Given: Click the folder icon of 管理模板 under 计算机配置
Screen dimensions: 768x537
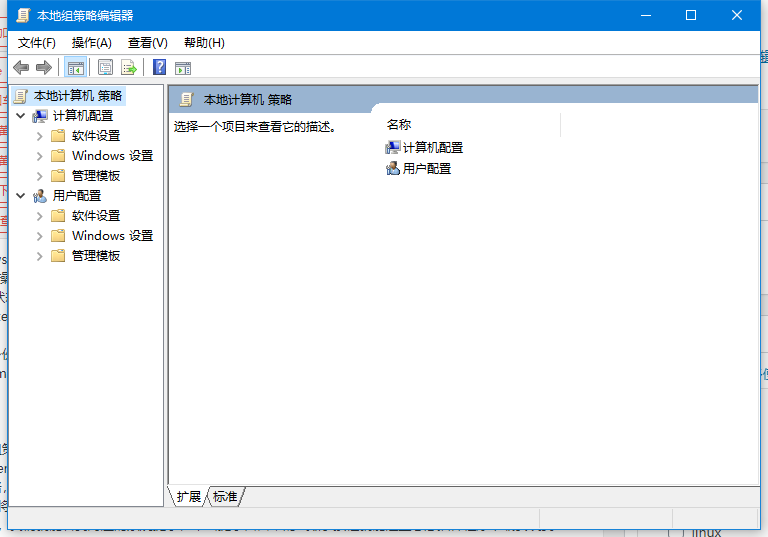Looking at the screenshot, I should tap(58, 176).
